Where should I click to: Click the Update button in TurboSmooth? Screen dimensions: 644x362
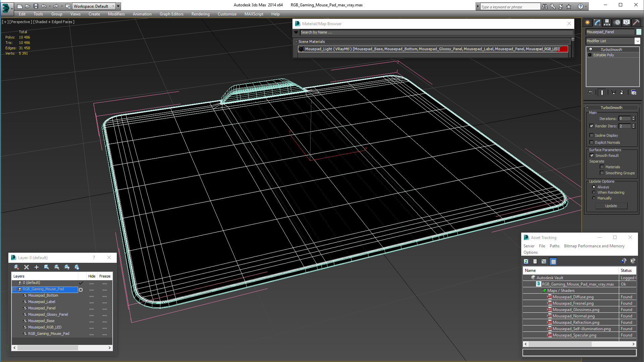612,205
